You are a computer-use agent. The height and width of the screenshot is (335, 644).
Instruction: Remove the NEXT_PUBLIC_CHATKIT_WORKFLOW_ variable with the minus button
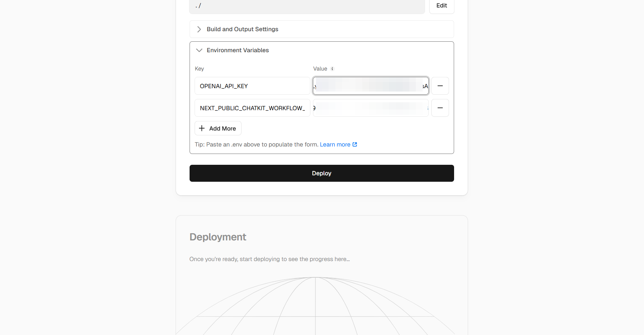pos(440,108)
